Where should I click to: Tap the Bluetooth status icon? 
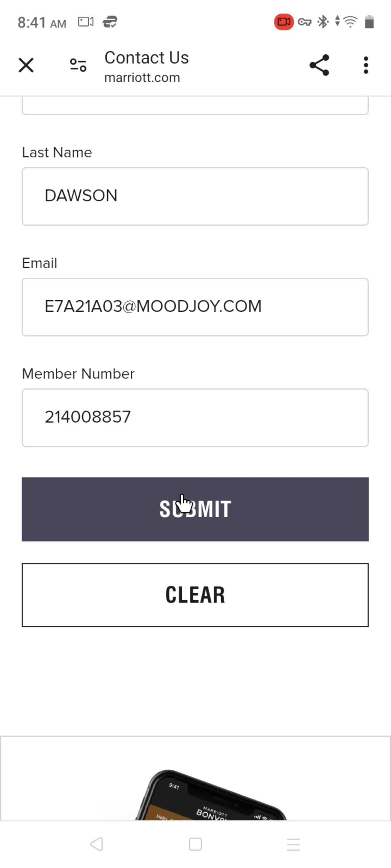pyautogui.click(x=323, y=22)
